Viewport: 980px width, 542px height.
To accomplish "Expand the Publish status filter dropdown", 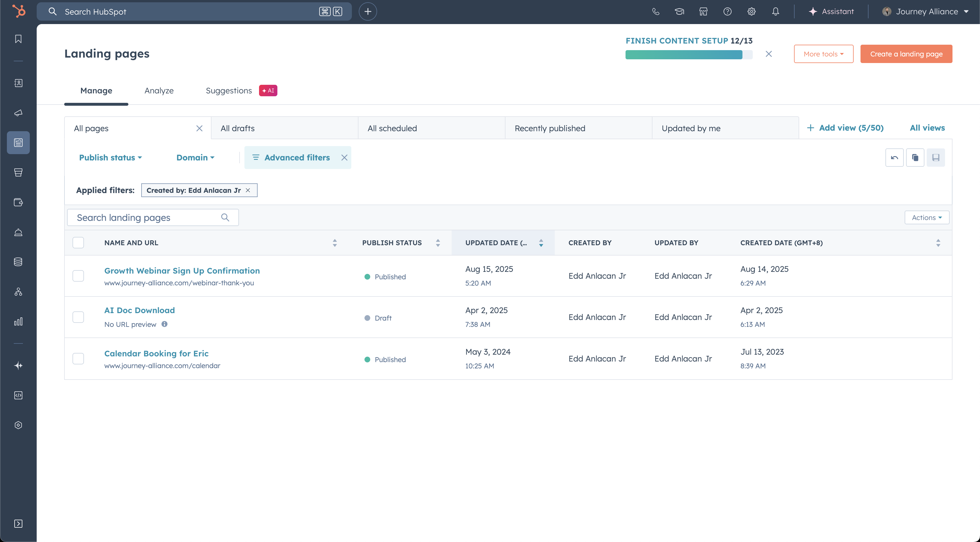I will pos(110,158).
